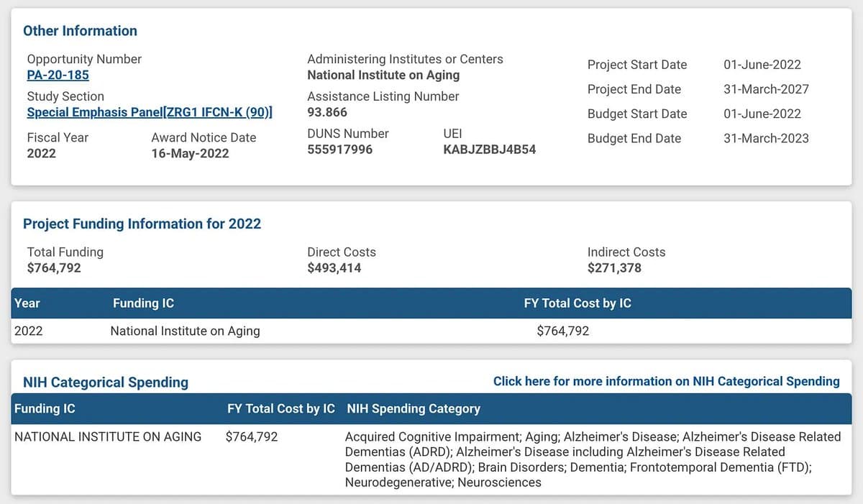The image size is (863, 504).
Task: Click here for more information on NIH Categorical Spending
Action: point(666,381)
